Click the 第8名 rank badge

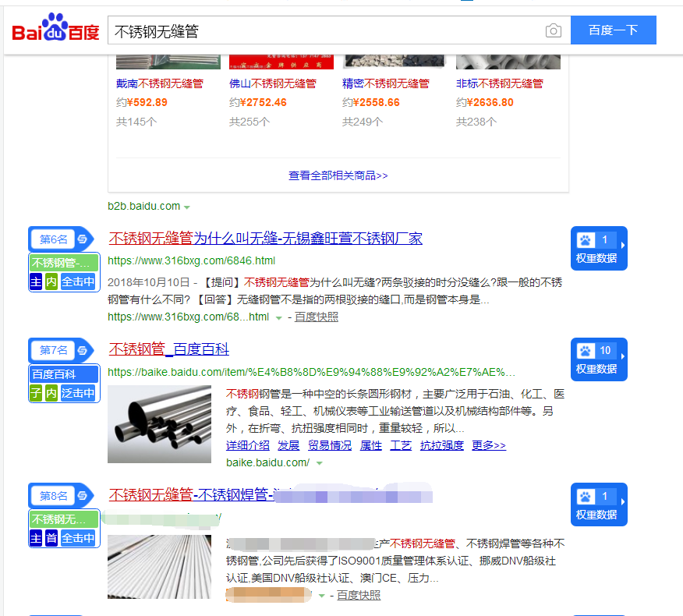click(54, 496)
